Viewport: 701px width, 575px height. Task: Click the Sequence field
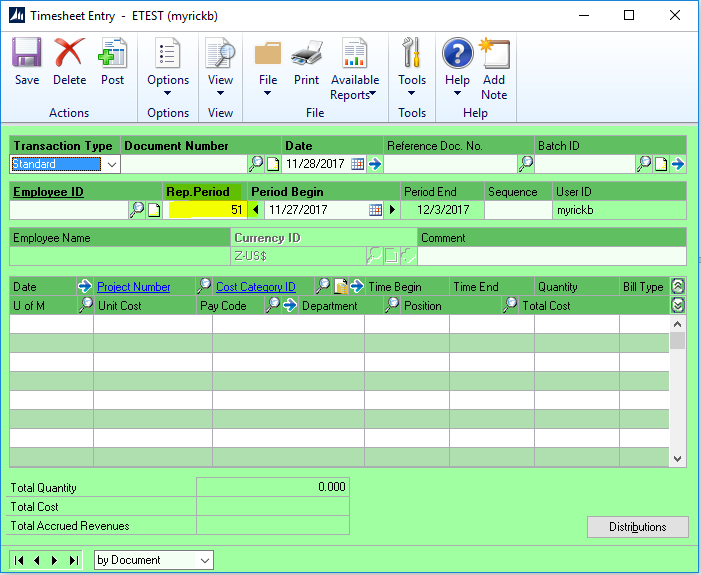(518, 210)
